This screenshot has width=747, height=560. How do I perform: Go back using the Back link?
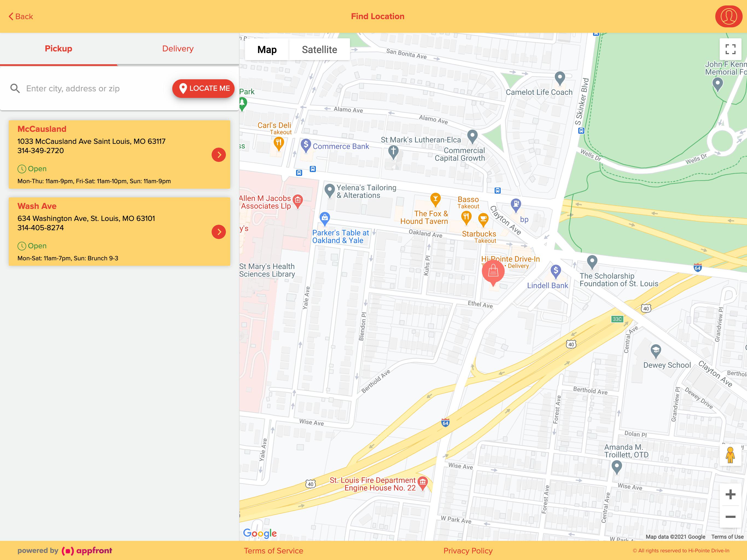pos(21,16)
